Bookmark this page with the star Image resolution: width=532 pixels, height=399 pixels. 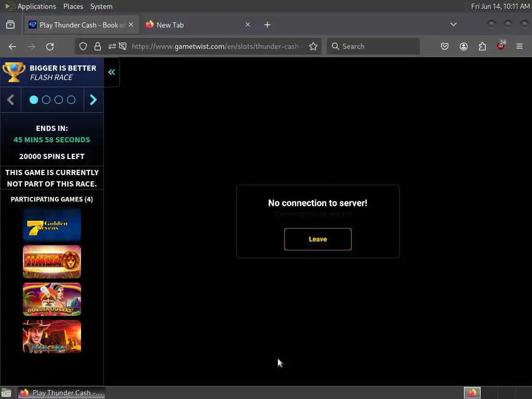click(313, 46)
